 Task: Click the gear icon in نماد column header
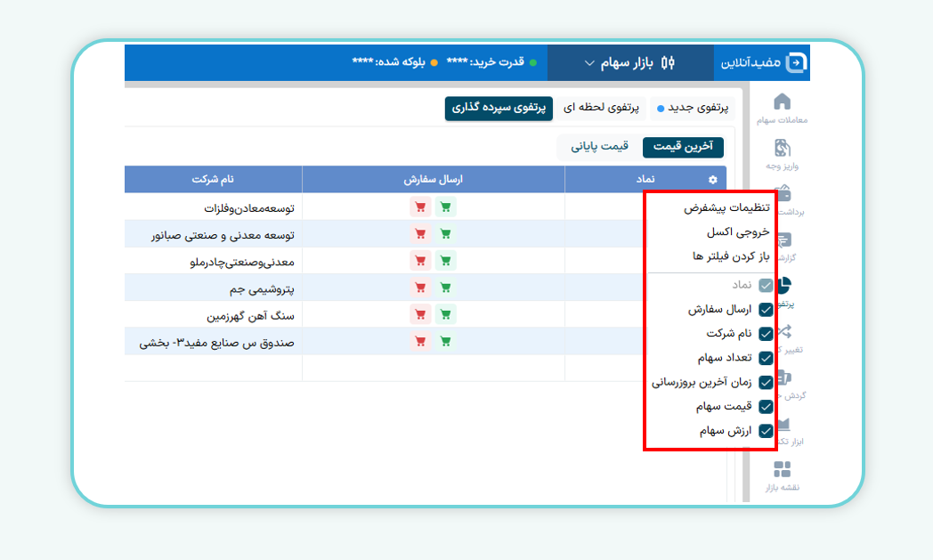click(712, 180)
